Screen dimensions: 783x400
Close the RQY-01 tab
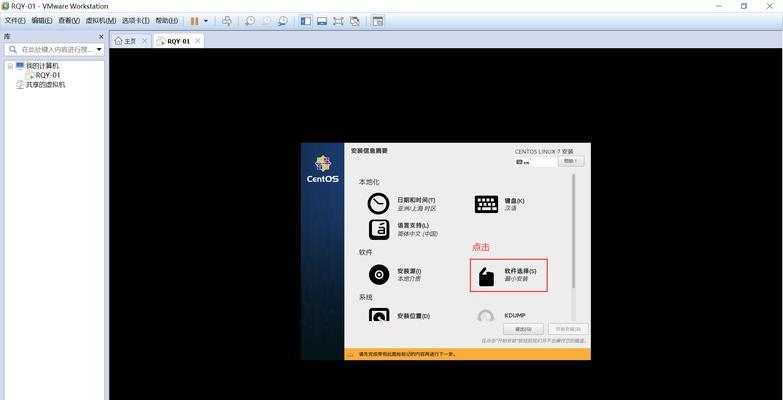pos(198,41)
